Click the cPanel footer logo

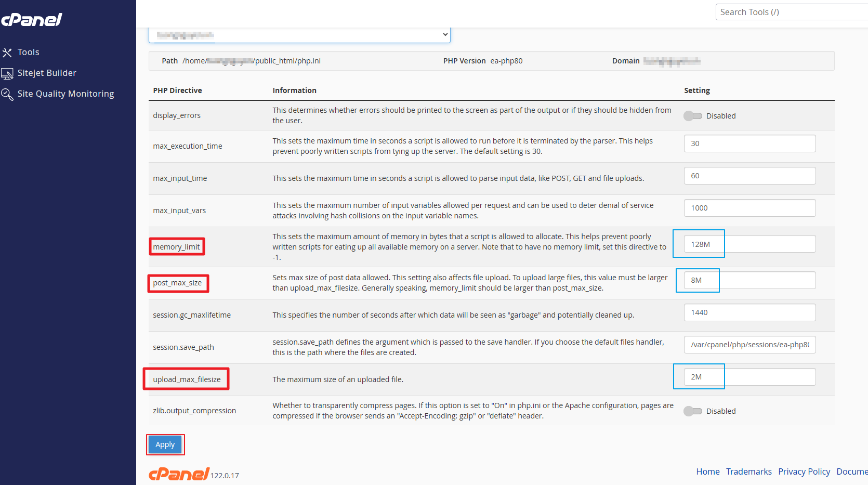pyautogui.click(x=179, y=474)
